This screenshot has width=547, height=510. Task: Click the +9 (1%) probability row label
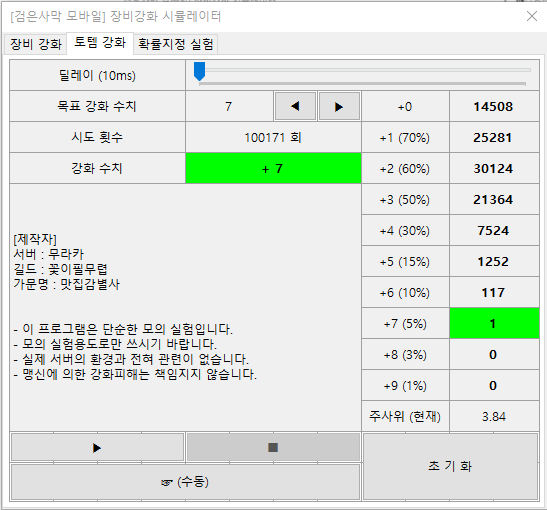[x=405, y=385]
